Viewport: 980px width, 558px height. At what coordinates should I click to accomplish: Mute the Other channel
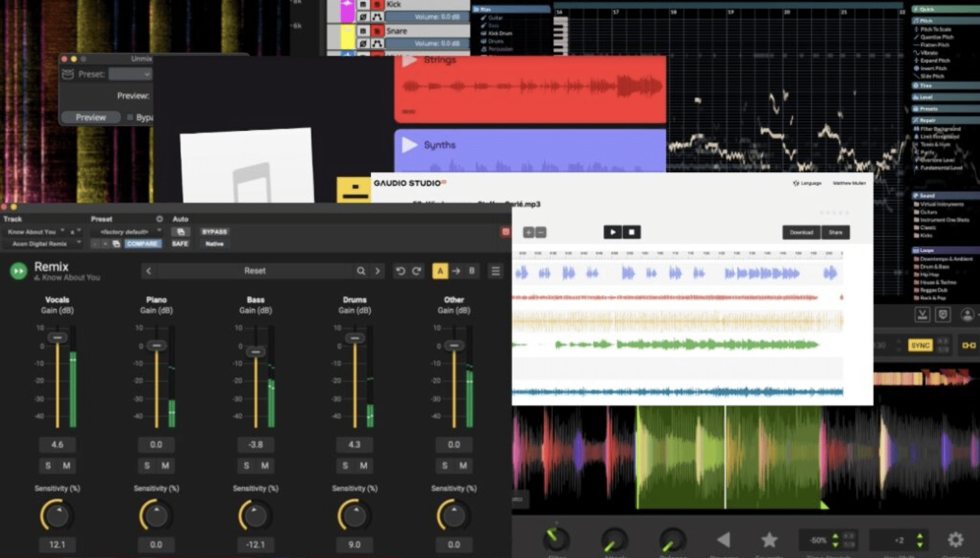click(x=463, y=466)
